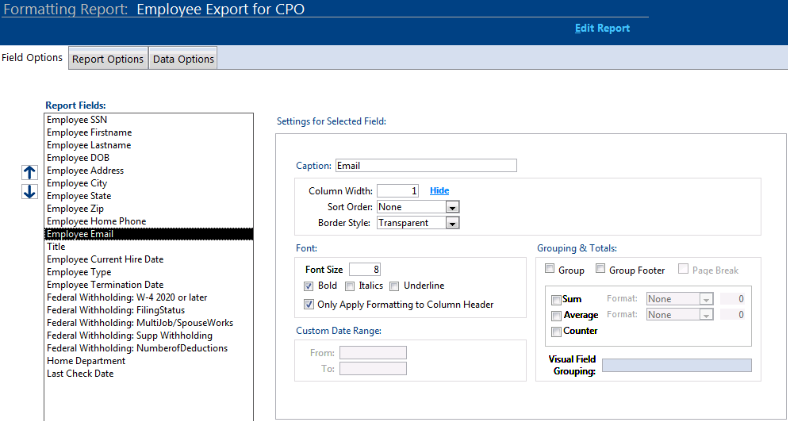Select Employee Firstname in Report Fields

coord(149,133)
